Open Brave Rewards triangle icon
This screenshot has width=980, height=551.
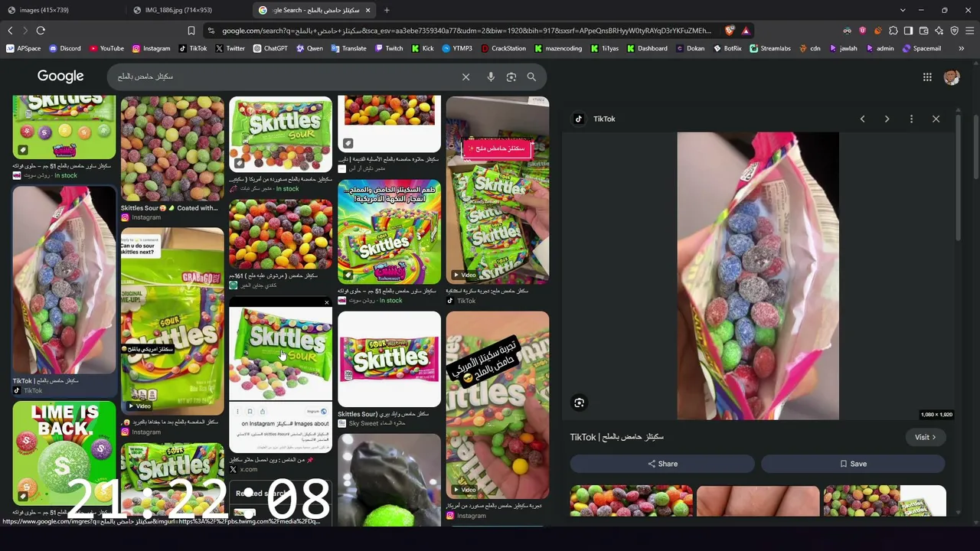coord(746,31)
